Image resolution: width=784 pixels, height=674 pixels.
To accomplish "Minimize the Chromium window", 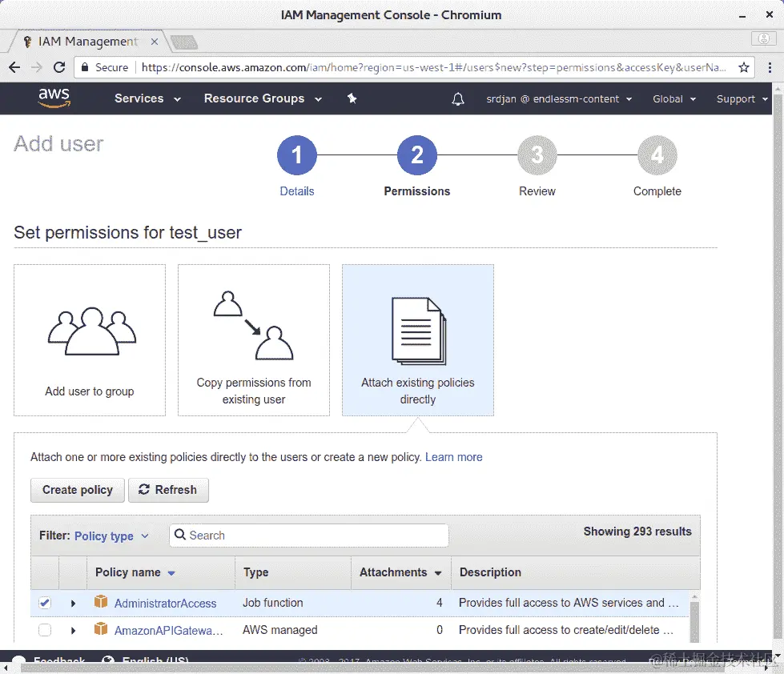I will [x=742, y=16].
